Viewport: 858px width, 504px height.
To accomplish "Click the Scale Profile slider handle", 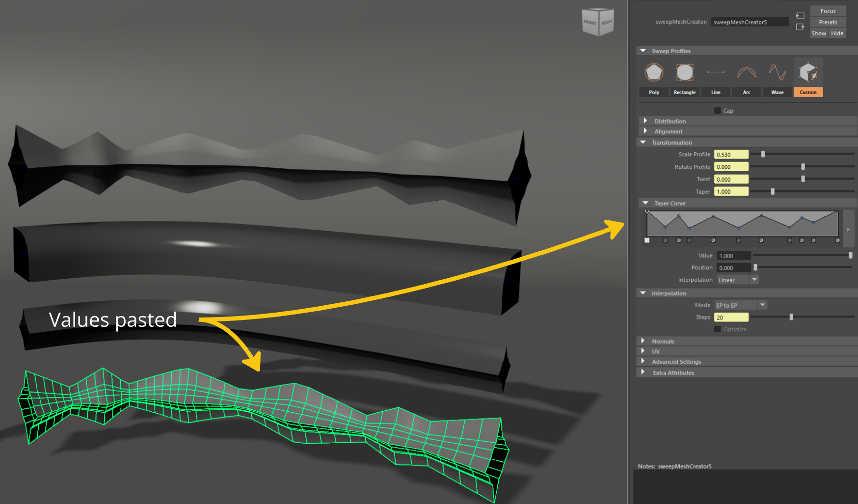I will 763,154.
